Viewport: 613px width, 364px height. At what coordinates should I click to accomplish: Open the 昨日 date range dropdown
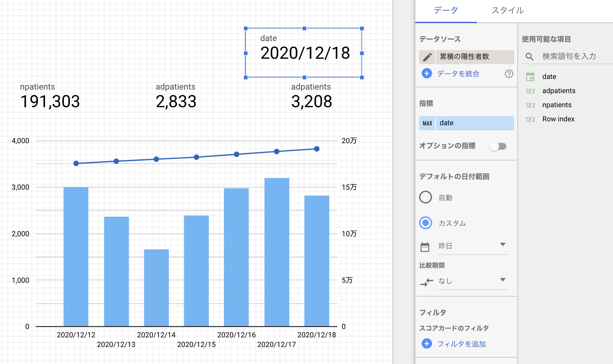point(473,246)
